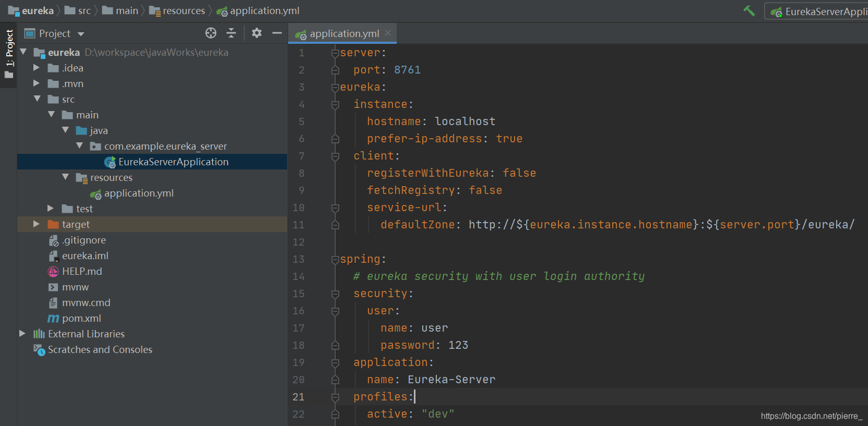Fold the application block at line 19
This screenshot has height=426, width=868.
click(335, 362)
